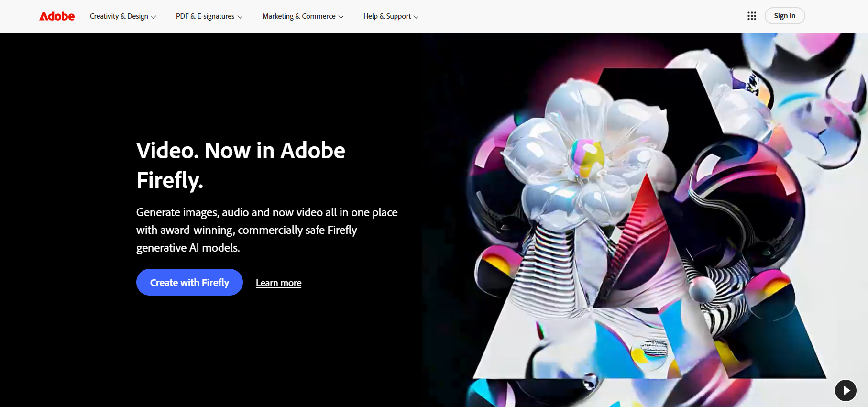The image size is (868, 407).
Task: Click the 'Video. Now in Adobe Firefly.' heading
Action: [241, 165]
